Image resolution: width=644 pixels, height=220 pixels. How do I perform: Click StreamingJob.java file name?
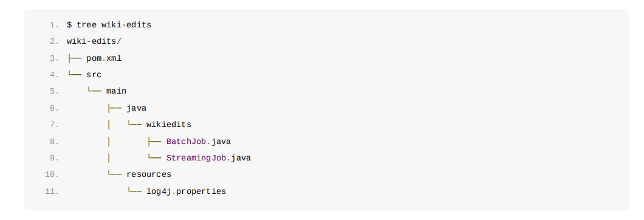pos(208,158)
